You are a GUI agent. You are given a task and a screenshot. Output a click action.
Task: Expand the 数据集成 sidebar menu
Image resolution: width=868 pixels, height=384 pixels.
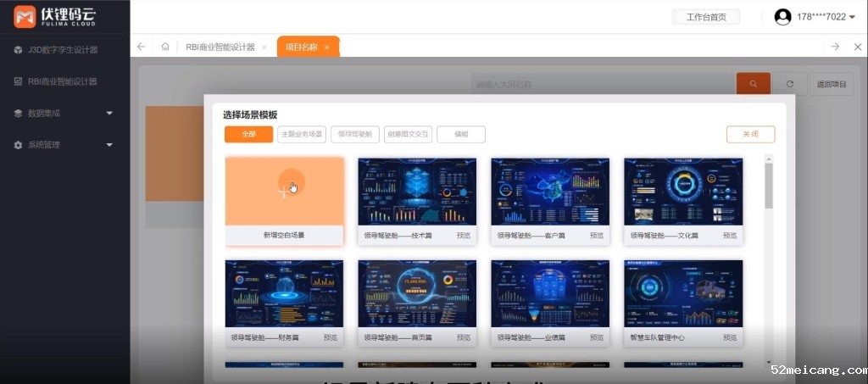click(109, 113)
